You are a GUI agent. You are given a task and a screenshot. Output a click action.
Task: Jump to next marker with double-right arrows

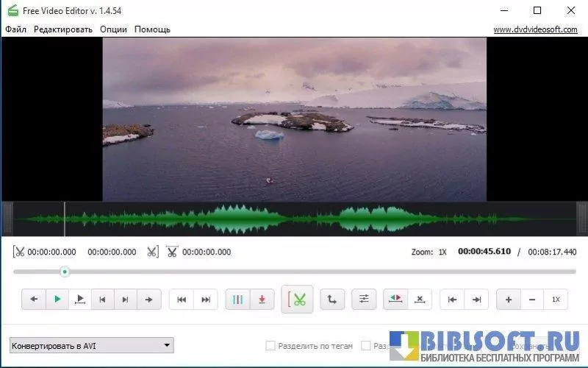point(206,300)
